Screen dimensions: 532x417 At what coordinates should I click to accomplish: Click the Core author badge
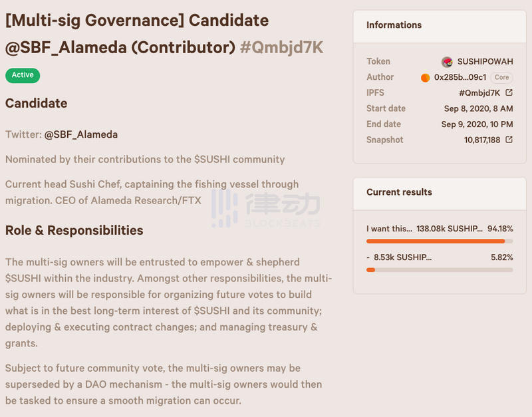502,78
